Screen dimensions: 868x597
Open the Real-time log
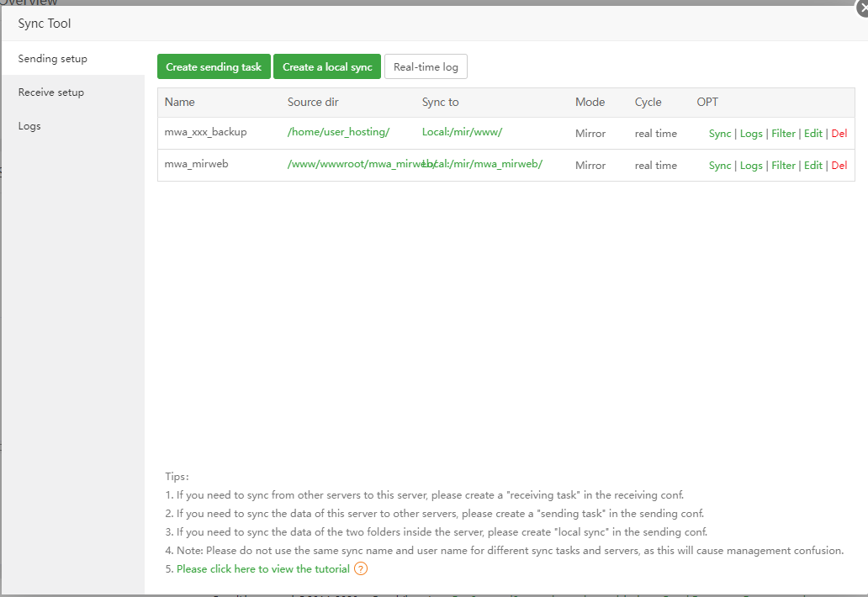coord(426,66)
